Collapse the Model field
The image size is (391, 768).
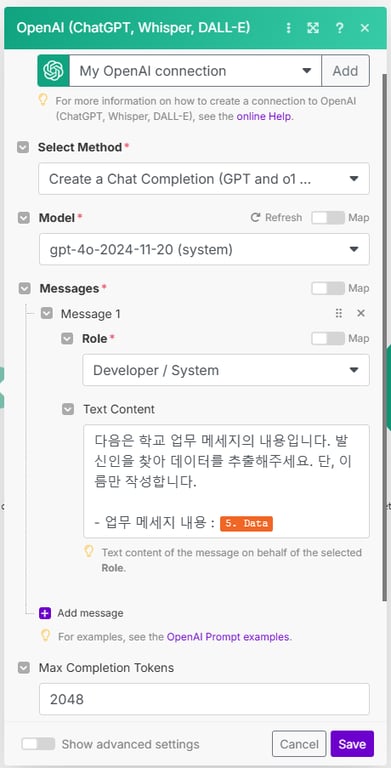tap(24, 218)
